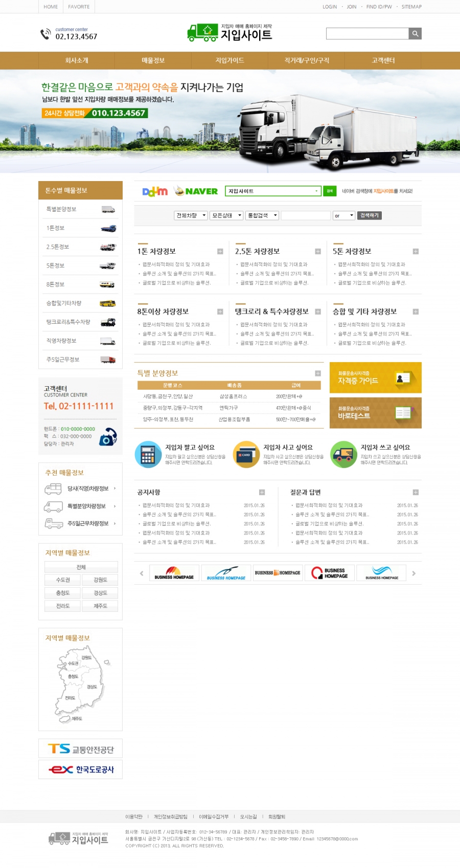Viewport: 460px width, 868px height.
Task: Expand the 통합검색 dropdown
Action: click(262, 216)
